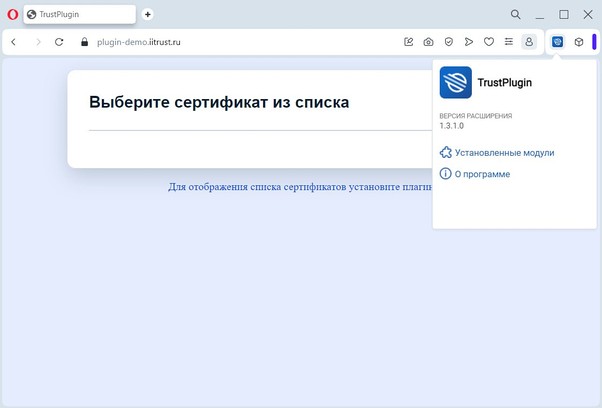Click the search tabs magnifier icon
Viewport: 602px width, 408px height.
[516, 15]
